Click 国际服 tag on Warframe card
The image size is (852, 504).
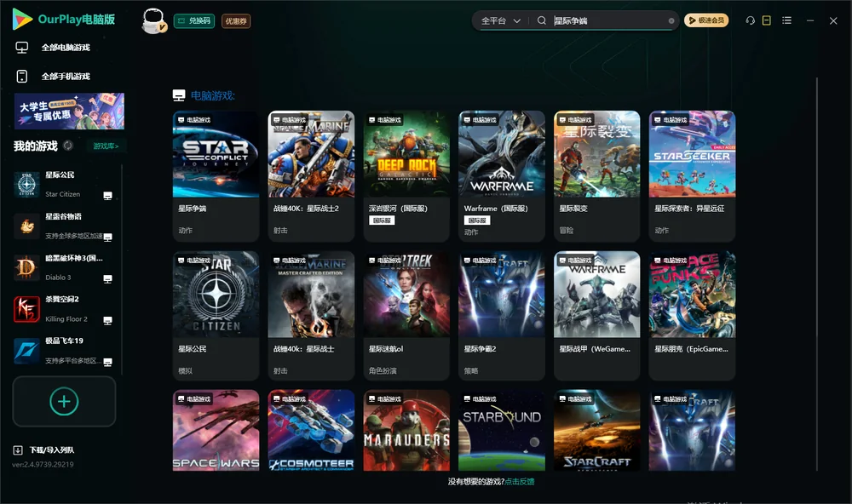(477, 220)
